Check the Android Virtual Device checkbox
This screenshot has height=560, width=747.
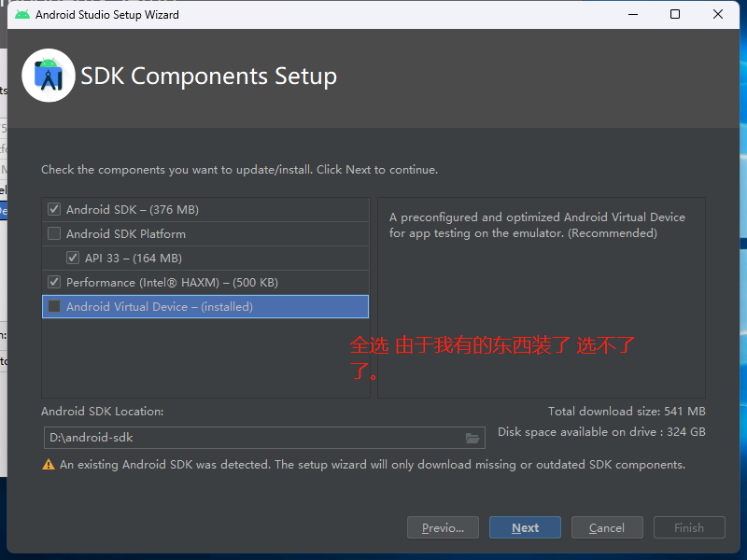click(x=54, y=307)
